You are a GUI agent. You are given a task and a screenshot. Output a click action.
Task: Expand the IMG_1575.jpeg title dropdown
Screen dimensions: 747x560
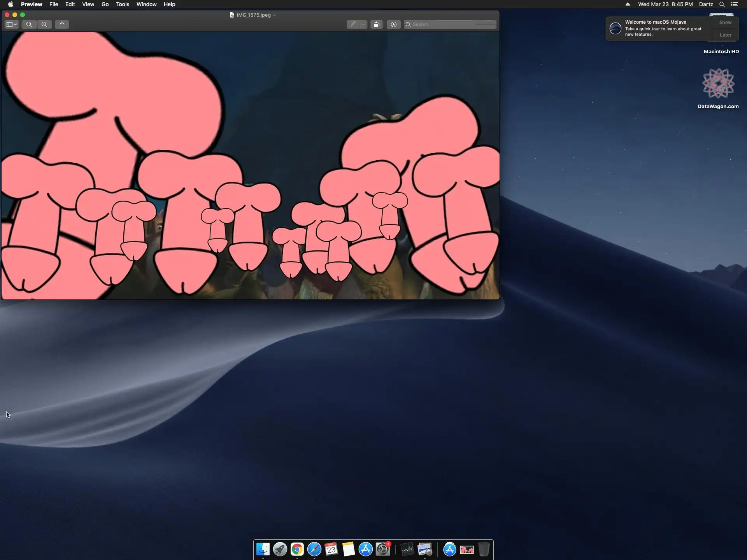click(274, 15)
